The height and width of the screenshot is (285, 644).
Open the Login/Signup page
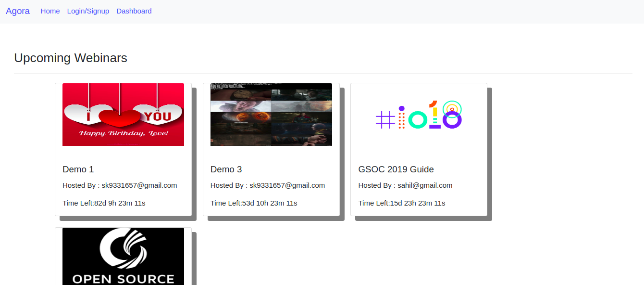88,11
